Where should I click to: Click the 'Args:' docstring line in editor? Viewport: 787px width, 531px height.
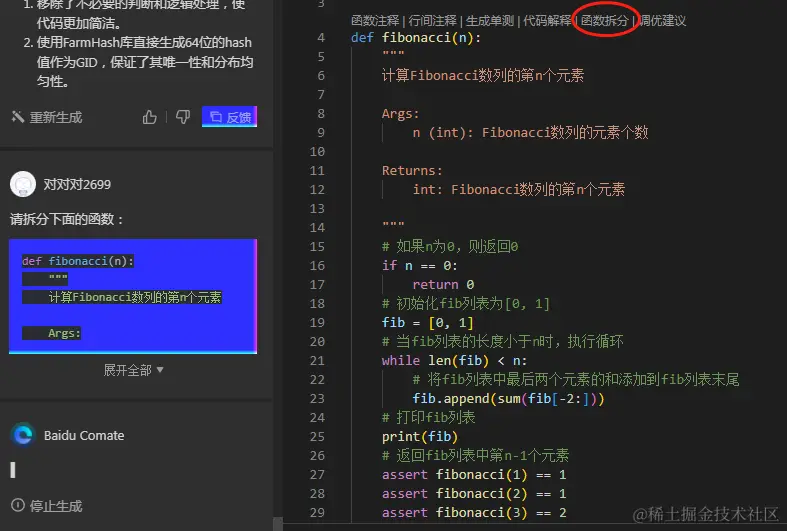(x=400, y=114)
